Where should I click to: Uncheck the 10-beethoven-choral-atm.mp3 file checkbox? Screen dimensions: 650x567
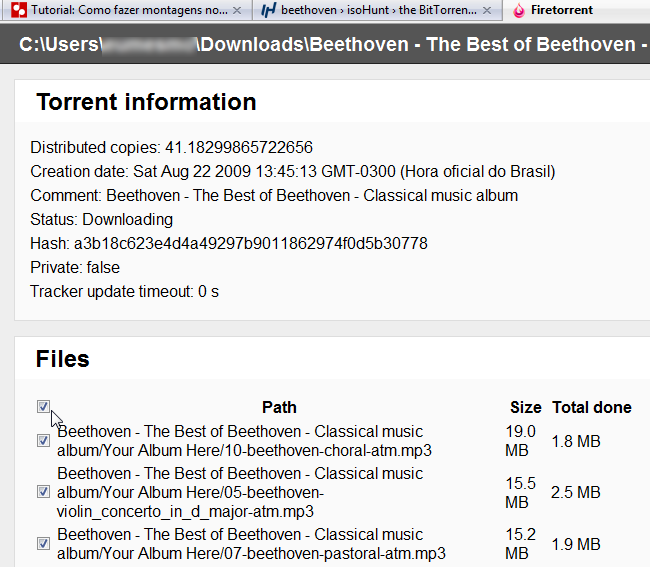pos(43,441)
